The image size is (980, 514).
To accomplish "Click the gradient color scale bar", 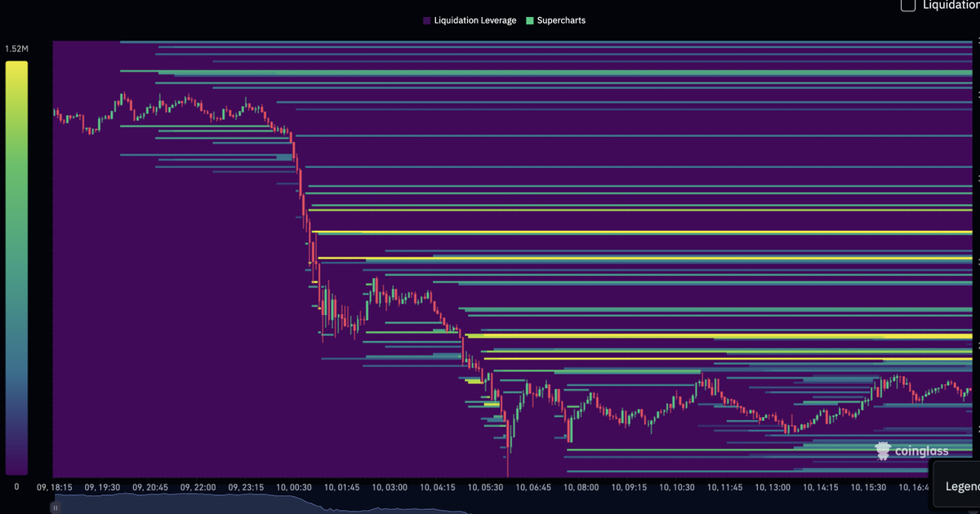I will (16, 268).
